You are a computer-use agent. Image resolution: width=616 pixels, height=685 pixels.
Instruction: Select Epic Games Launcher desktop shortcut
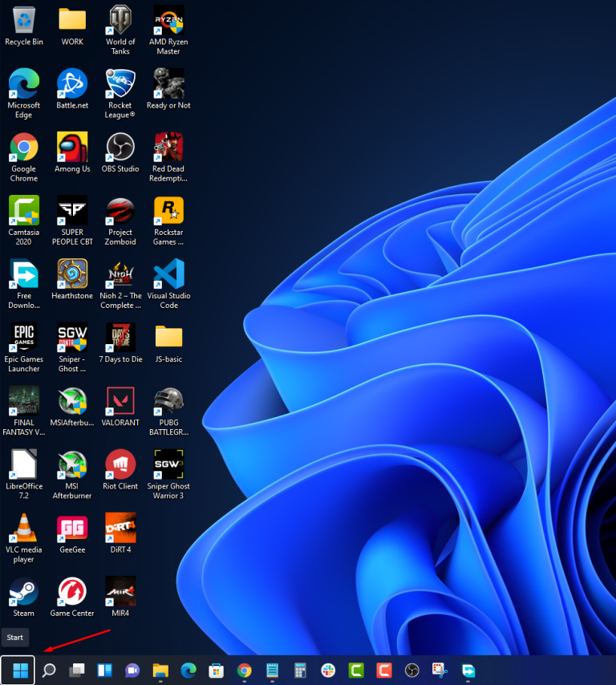click(24, 347)
